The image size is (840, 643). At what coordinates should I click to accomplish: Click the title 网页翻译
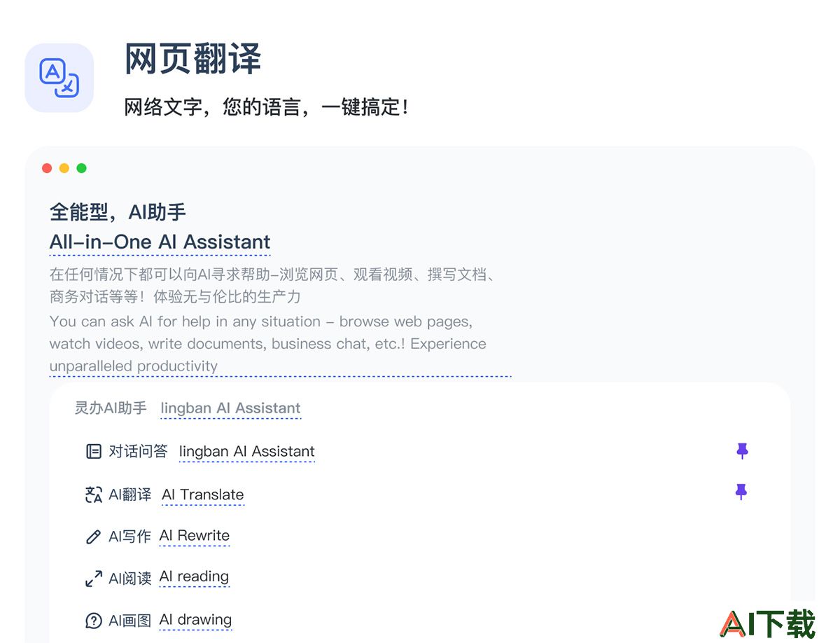pos(192,59)
